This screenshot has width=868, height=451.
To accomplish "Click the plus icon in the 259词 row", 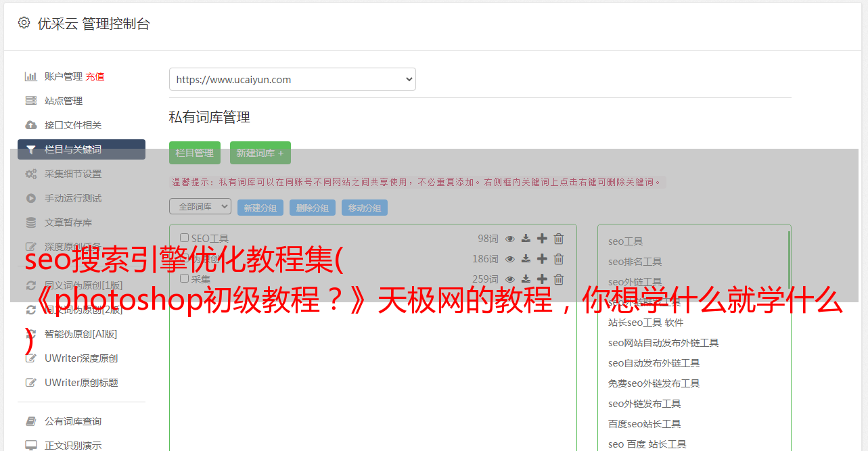I will click(x=542, y=279).
